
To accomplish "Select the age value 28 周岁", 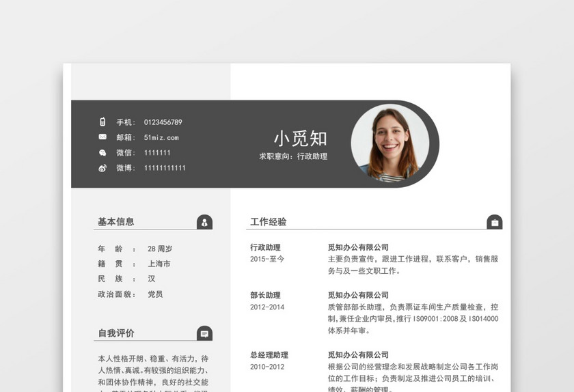I will coord(160,249).
